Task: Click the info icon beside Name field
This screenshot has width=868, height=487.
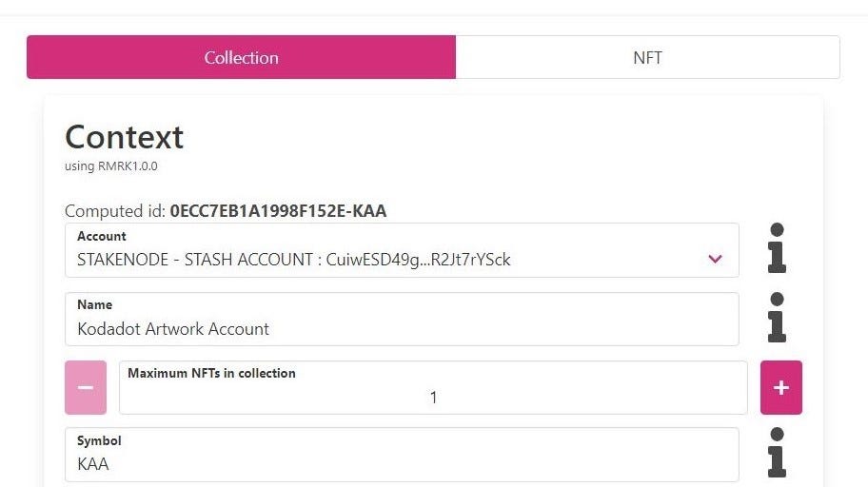Action: [x=777, y=318]
